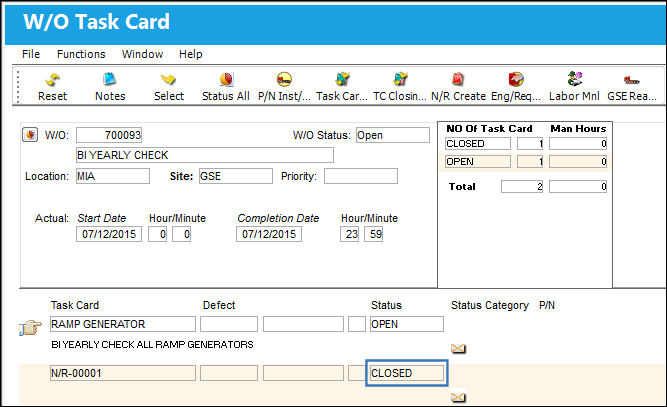Click text BI YEARLY CHECK ALL RAMP GENERATORS
667x407 pixels.
[x=152, y=344]
